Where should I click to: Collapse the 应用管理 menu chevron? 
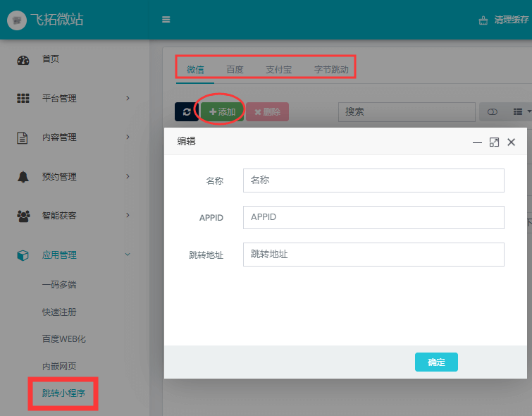click(128, 254)
